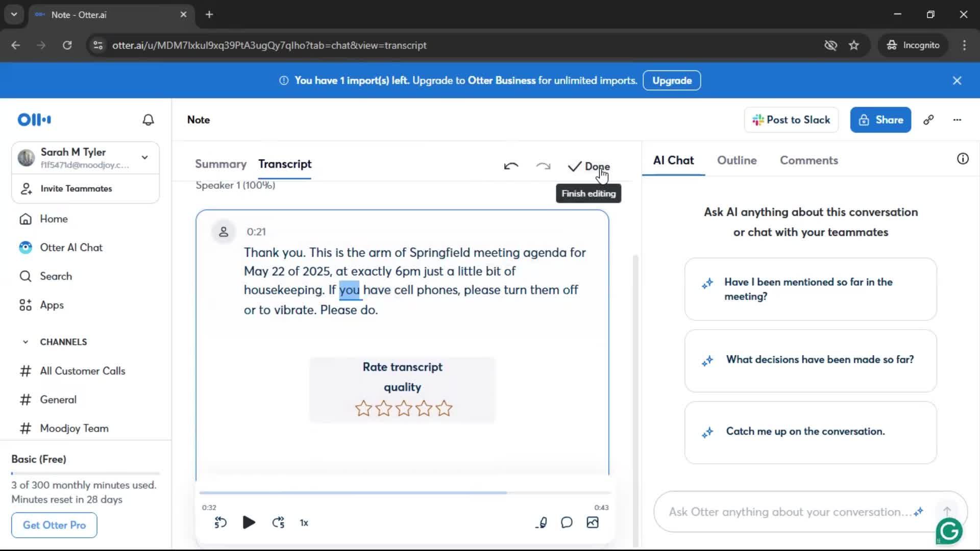Open the AI Chat info icon
Screen dimensions: 980x551
point(963,159)
